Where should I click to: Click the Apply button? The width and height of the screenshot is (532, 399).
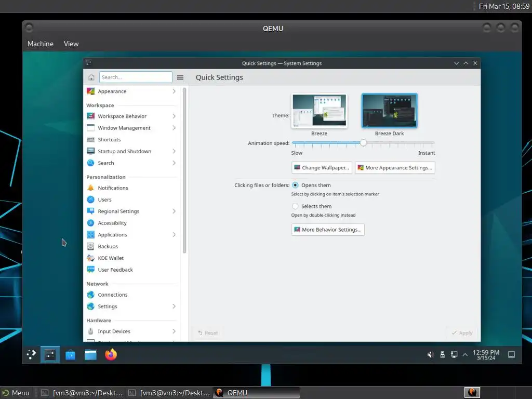pos(462,333)
